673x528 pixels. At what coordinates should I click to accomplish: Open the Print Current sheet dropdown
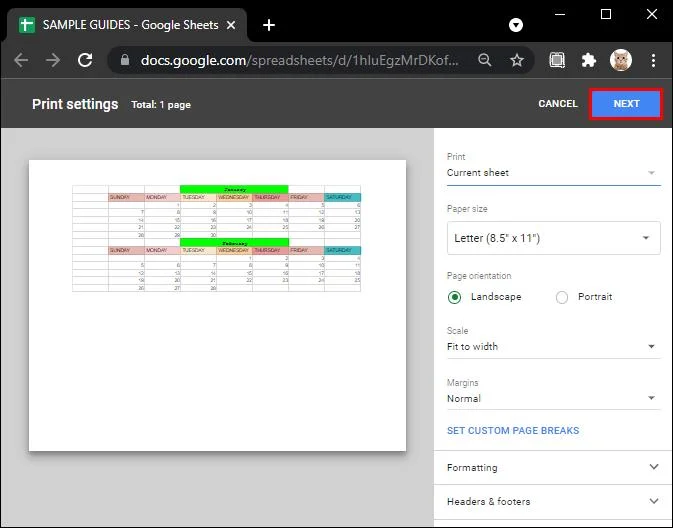point(553,173)
